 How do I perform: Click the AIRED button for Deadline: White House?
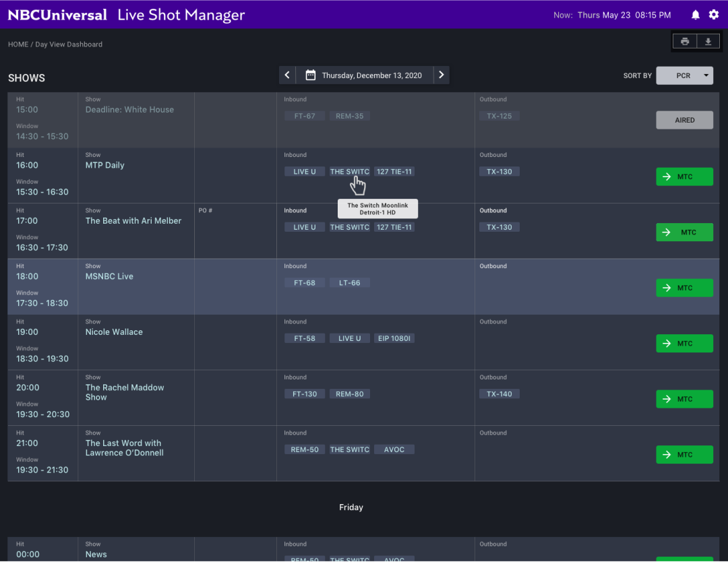[684, 120]
